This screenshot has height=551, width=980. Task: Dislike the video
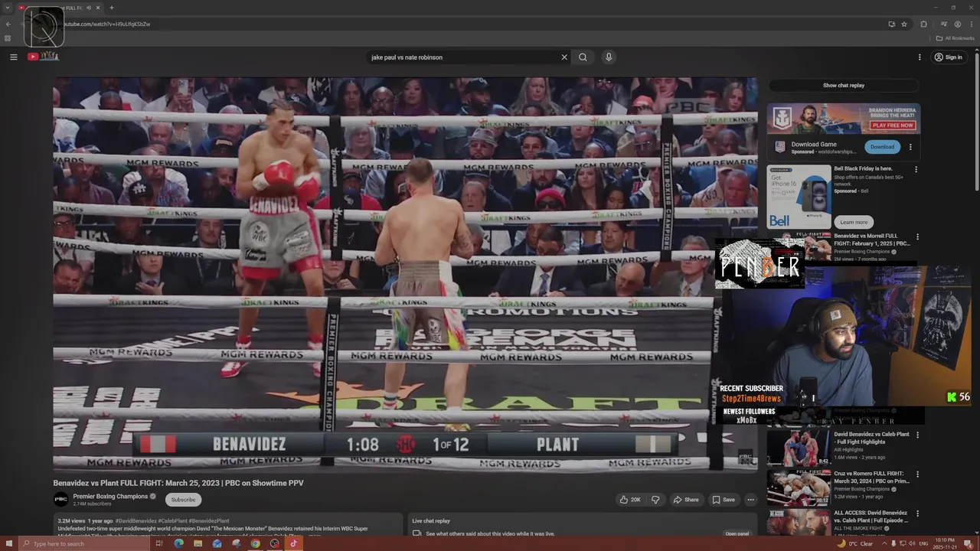click(655, 500)
